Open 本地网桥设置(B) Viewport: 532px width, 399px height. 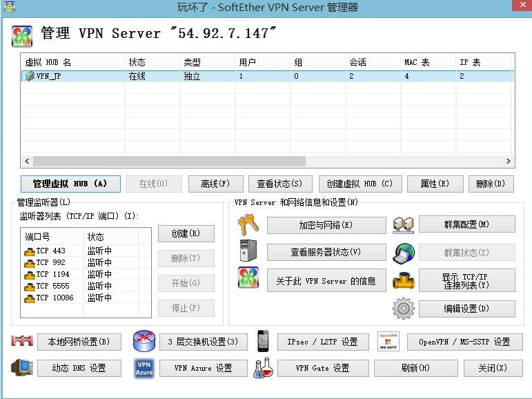click(x=79, y=342)
